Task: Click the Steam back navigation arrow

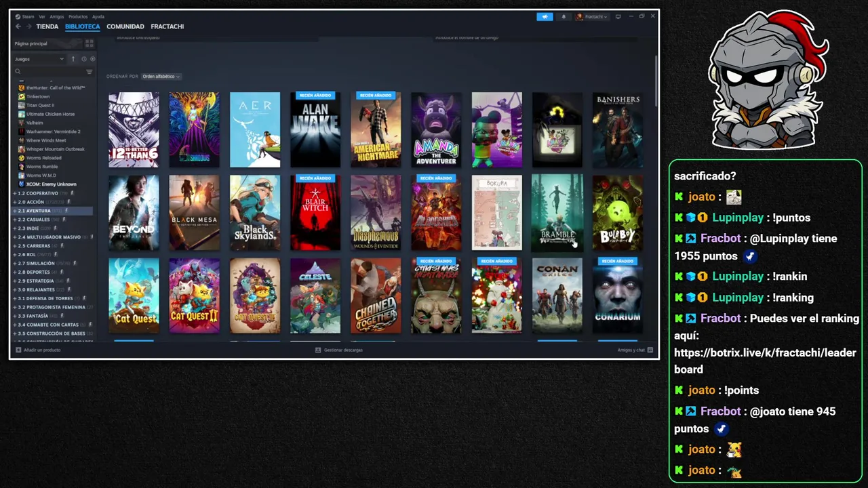Action: (18, 26)
